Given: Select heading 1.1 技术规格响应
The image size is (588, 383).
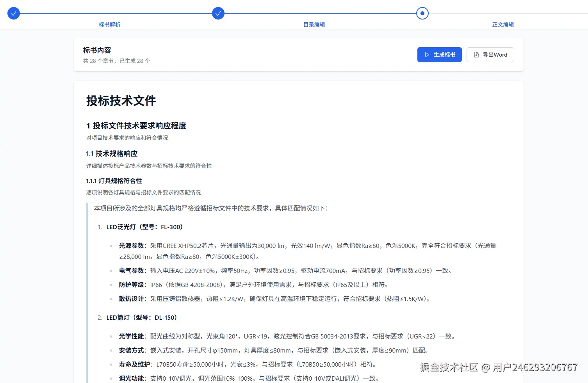Looking at the screenshot, I should point(112,154).
